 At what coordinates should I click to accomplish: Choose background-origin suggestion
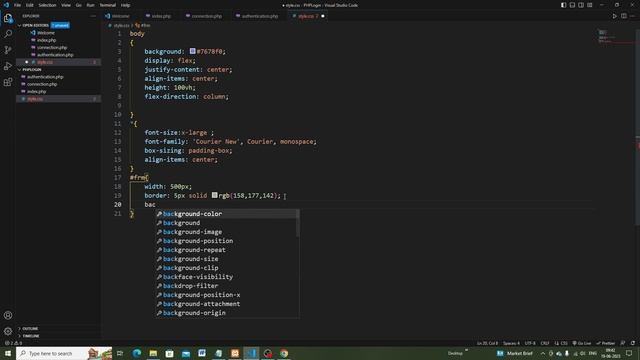point(227,313)
